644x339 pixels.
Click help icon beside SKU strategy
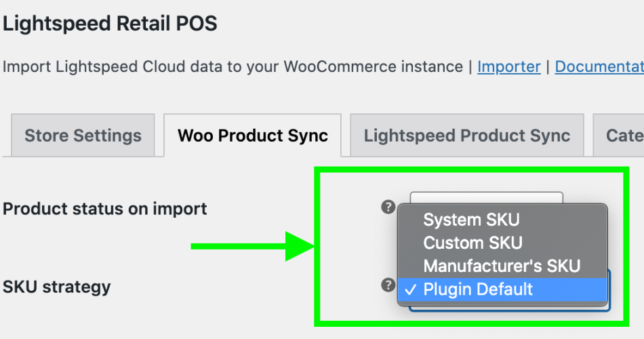(388, 285)
